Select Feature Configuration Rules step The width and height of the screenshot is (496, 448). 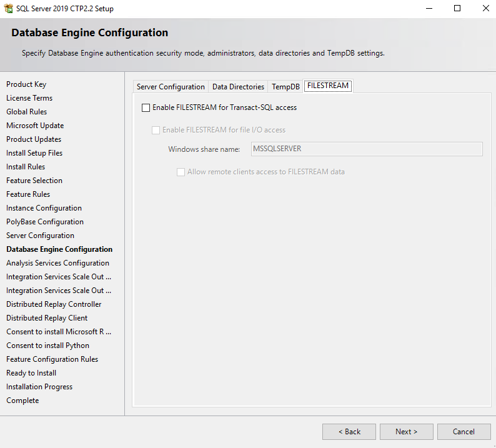[x=52, y=359]
